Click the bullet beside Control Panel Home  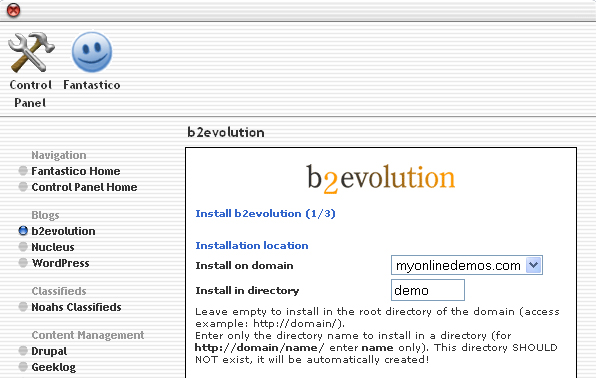[x=23, y=187]
